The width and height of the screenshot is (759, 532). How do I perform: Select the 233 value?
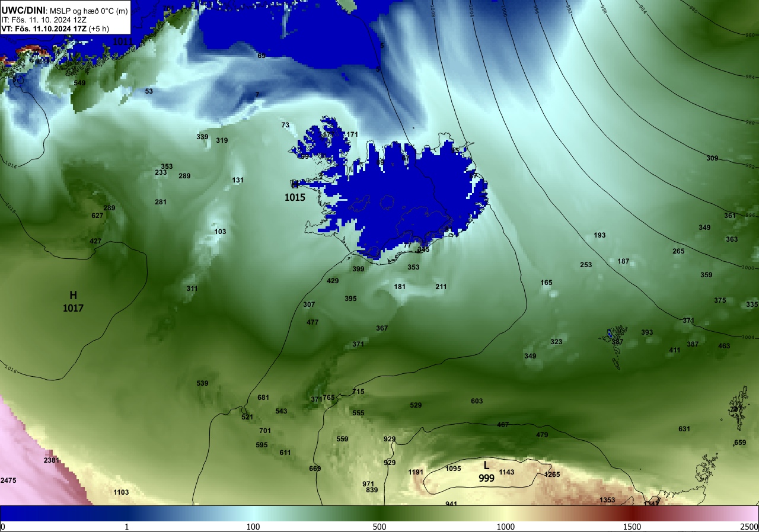point(161,172)
